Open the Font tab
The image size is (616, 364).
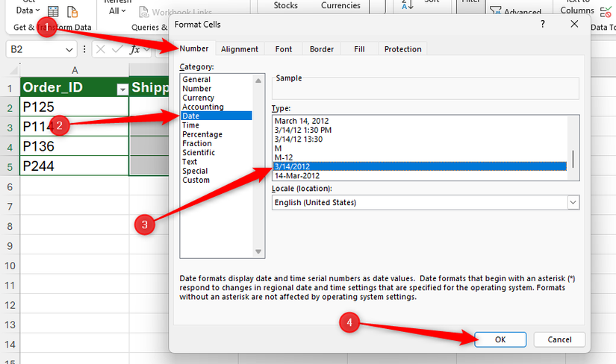pyautogui.click(x=283, y=49)
